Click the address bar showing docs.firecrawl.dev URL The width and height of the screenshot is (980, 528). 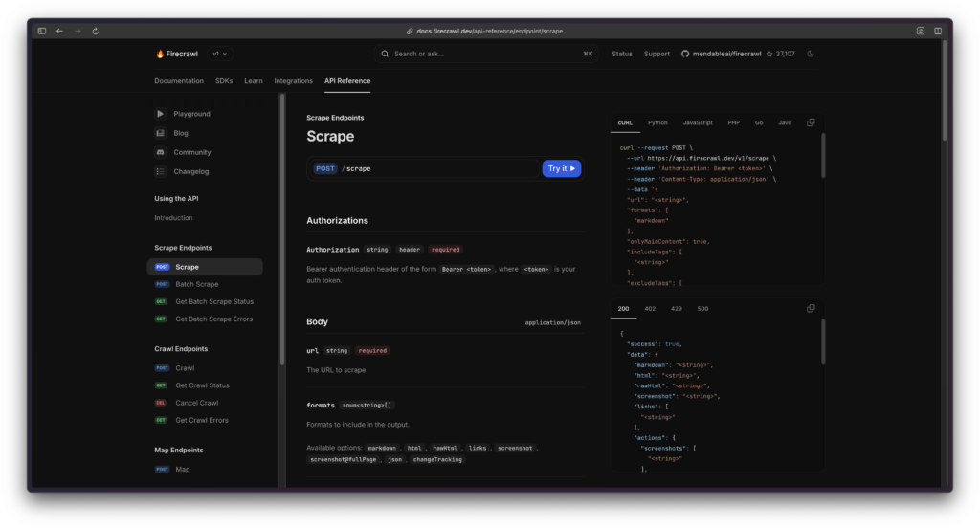[485, 31]
